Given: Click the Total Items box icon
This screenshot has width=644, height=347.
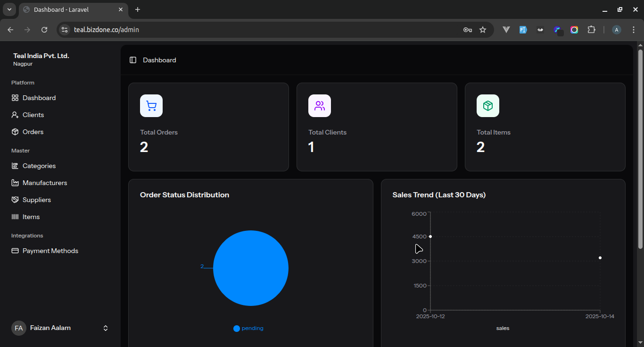Looking at the screenshot, I should (x=488, y=106).
